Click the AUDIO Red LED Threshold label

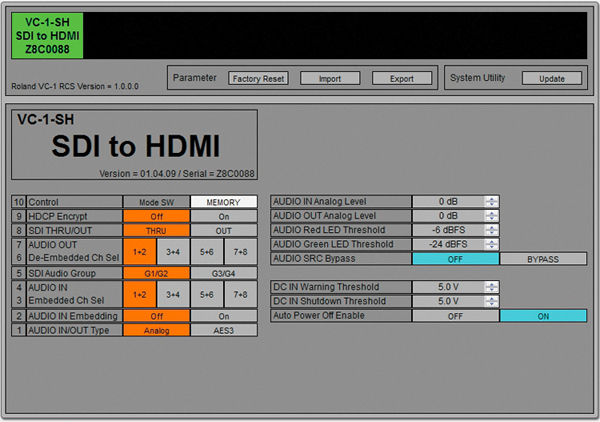329,230
